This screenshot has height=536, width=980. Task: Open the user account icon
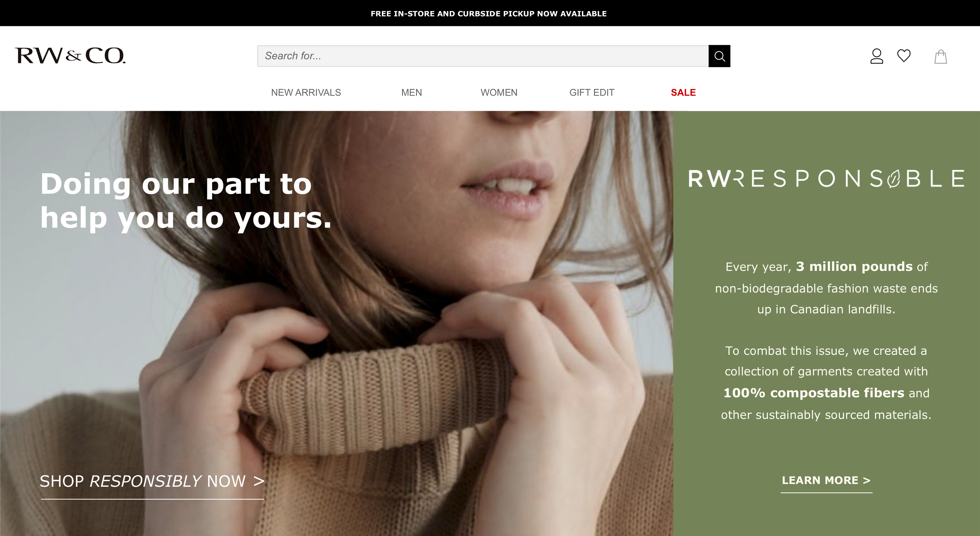(877, 56)
